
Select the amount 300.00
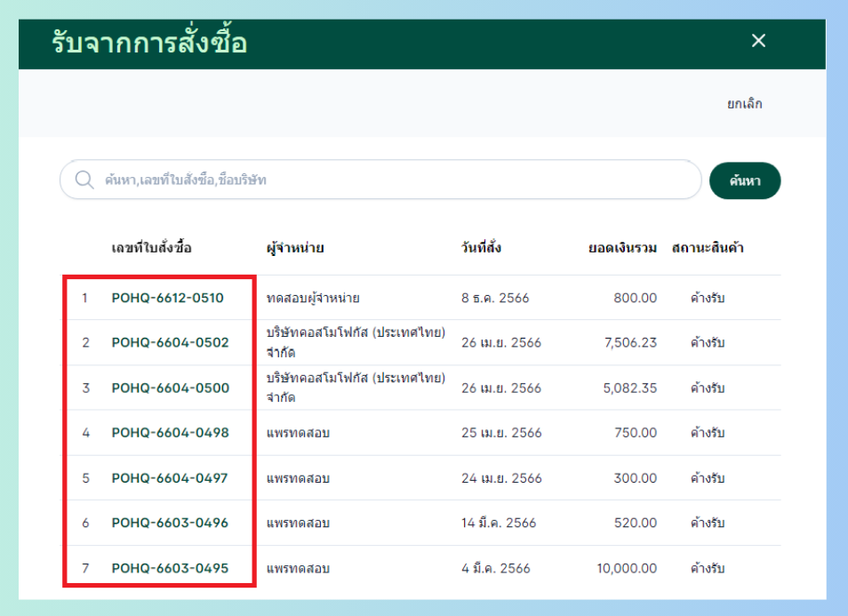click(x=635, y=478)
